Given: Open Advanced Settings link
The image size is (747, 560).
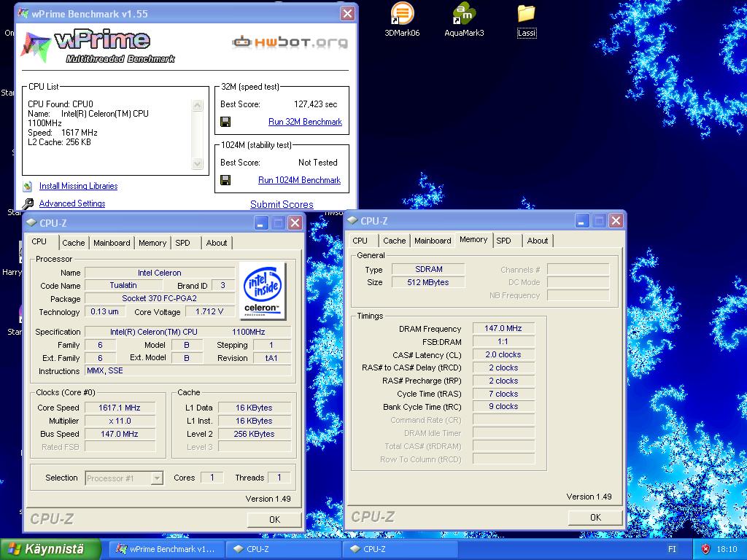Looking at the screenshot, I should click(x=72, y=203).
